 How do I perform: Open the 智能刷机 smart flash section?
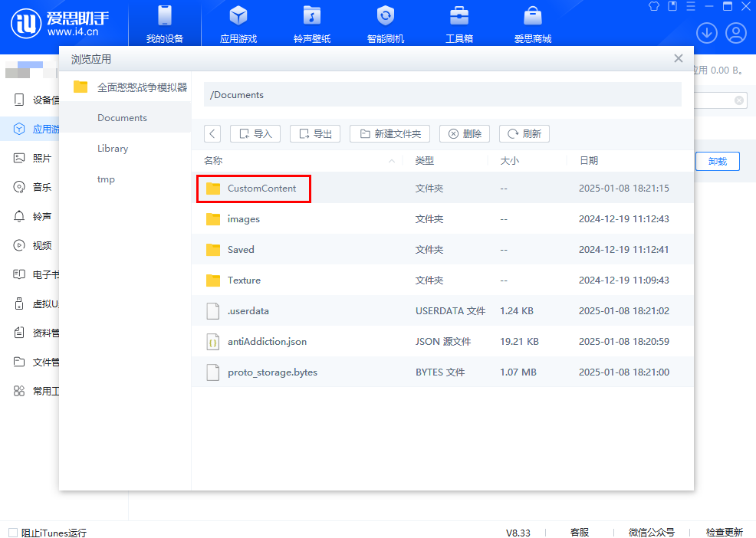click(x=386, y=24)
